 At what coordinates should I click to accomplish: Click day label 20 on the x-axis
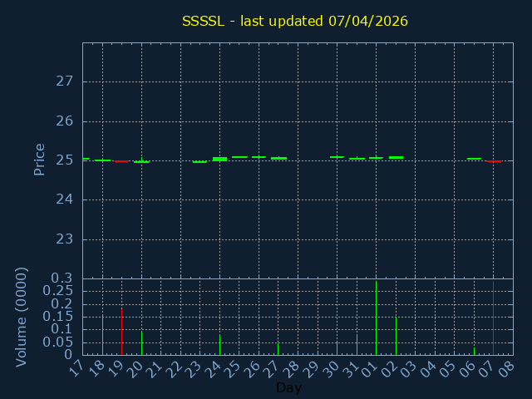pos(135,369)
